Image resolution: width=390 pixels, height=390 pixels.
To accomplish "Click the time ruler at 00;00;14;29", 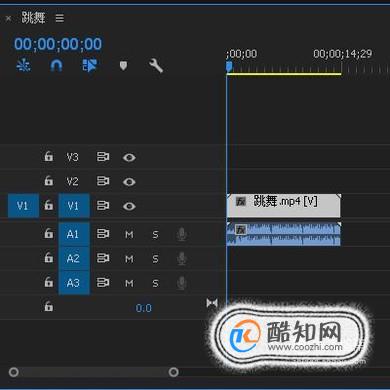I will coord(342,54).
